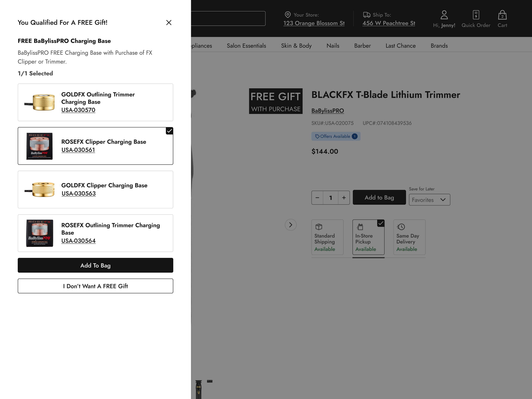Deselect ROSEFX Clipper Charging Base gift
This screenshot has height=399, width=532.
(95, 146)
